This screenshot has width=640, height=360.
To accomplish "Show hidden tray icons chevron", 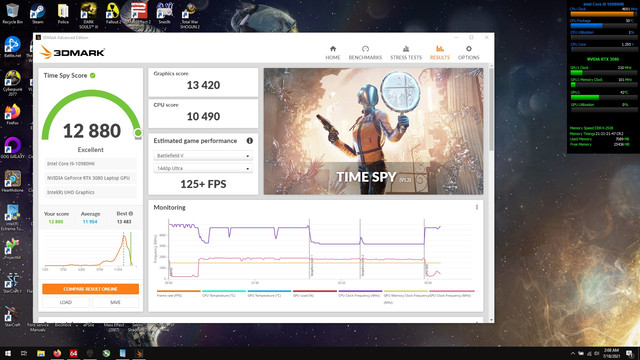I will 573,353.
